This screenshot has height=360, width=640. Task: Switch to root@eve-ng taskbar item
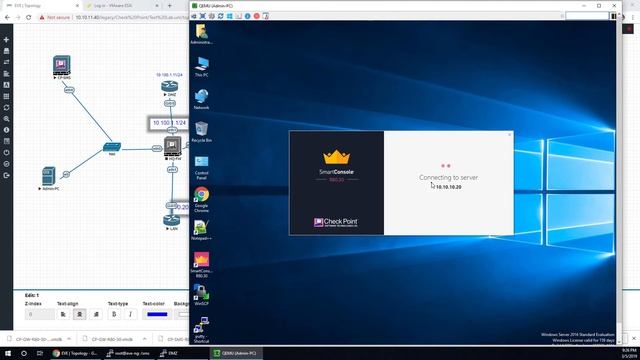[128, 353]
